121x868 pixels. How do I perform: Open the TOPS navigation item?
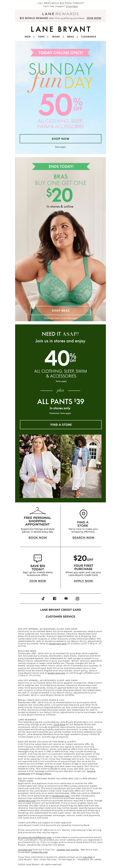41,37
